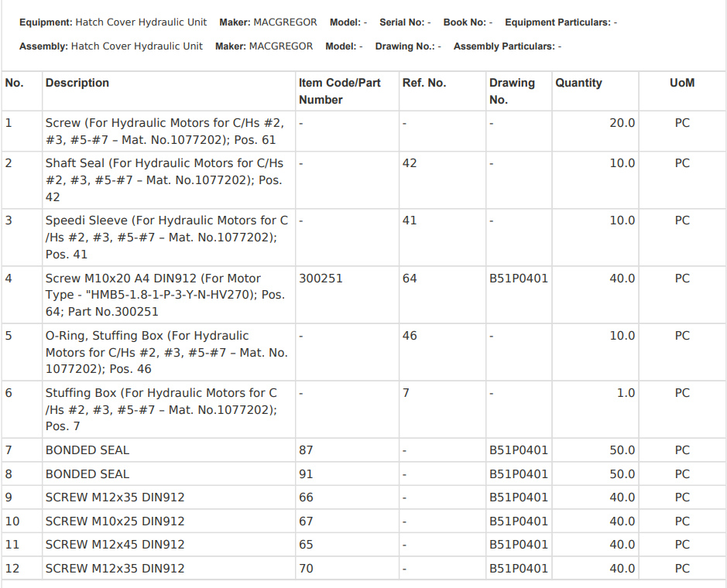Click the Equipment name in the header line
Screen dimensions: 727x588
pyautogui.click(x=140, y=22)
